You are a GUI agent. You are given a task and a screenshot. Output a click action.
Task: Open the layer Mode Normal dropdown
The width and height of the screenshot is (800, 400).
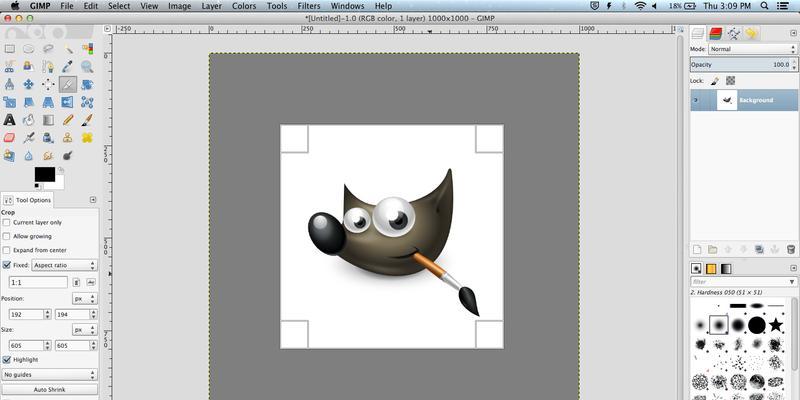coord(752,49)
